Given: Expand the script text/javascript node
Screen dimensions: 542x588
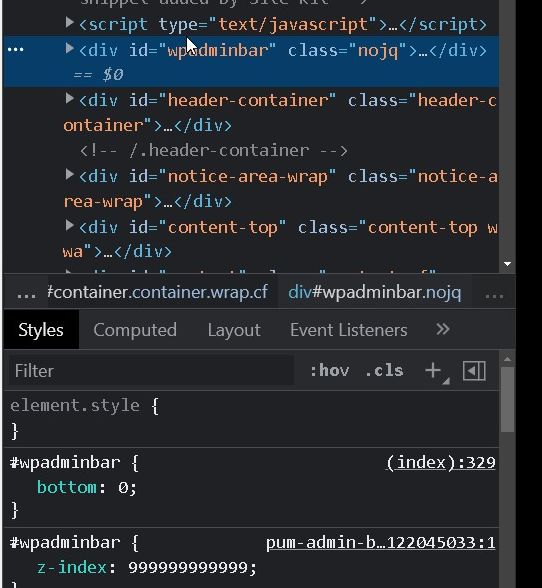Looking at the screenshot, I should click(69, 22).
